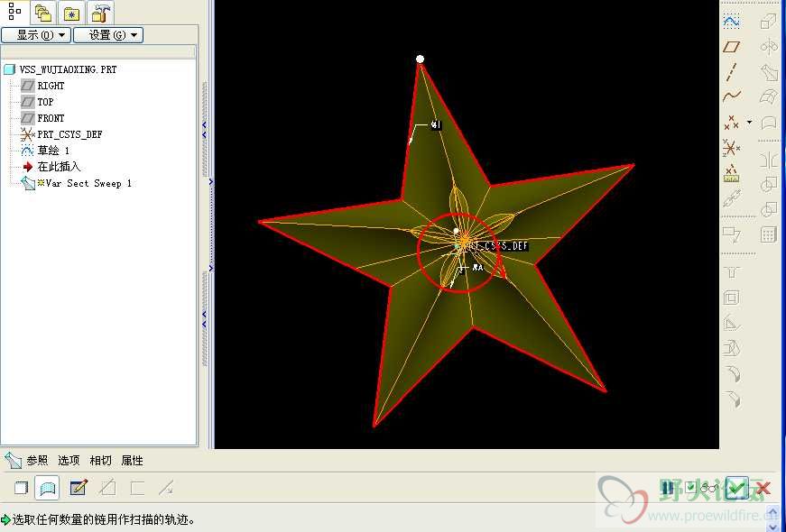
Task: Click the mirror tool icon
Action: pyautogui.click(x=769, y=160)
